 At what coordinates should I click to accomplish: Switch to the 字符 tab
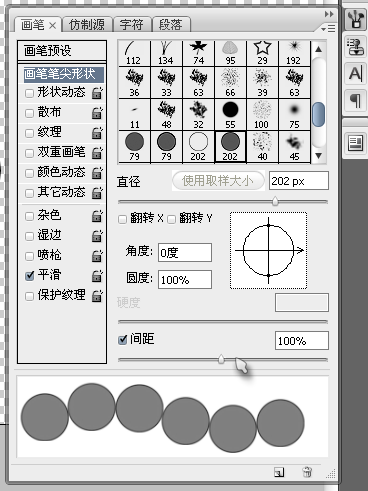(x=132, y=24)
